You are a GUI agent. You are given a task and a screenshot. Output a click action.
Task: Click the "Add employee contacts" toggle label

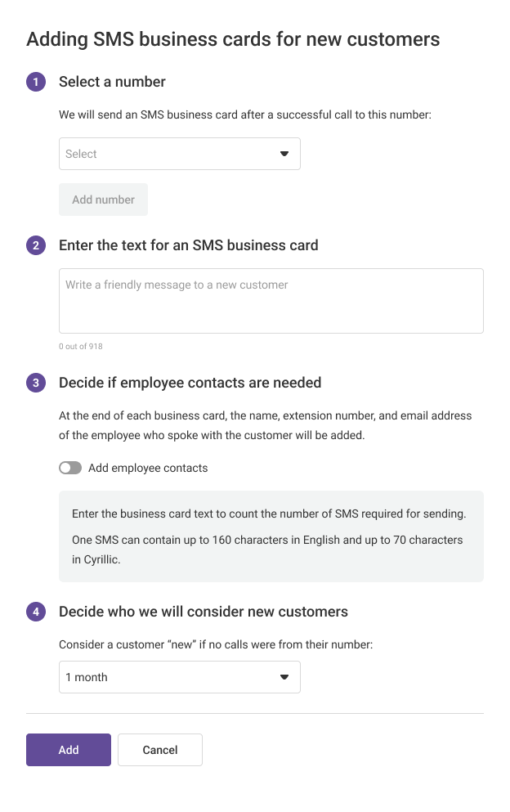coord(148,469)
